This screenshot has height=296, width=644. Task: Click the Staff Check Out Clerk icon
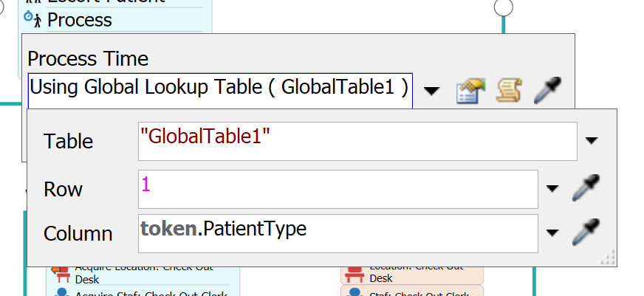pos(354,292)
